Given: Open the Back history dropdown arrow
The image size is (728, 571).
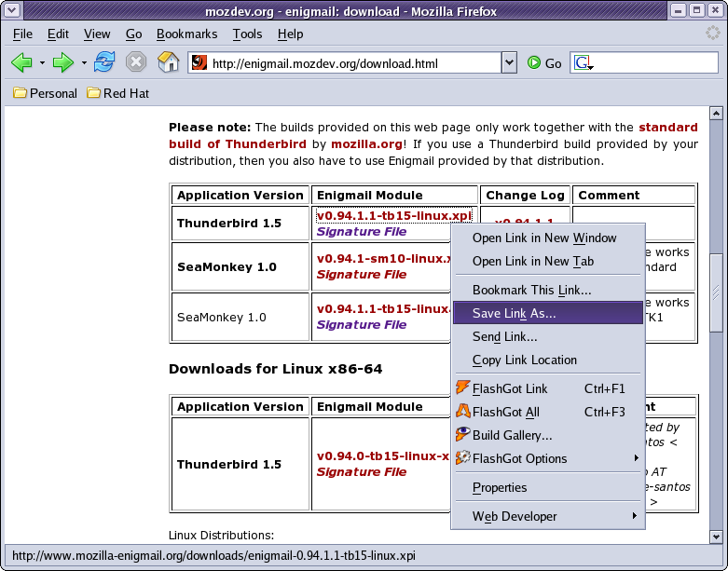Looking at the screenshot, I should [x=42, y=62].
